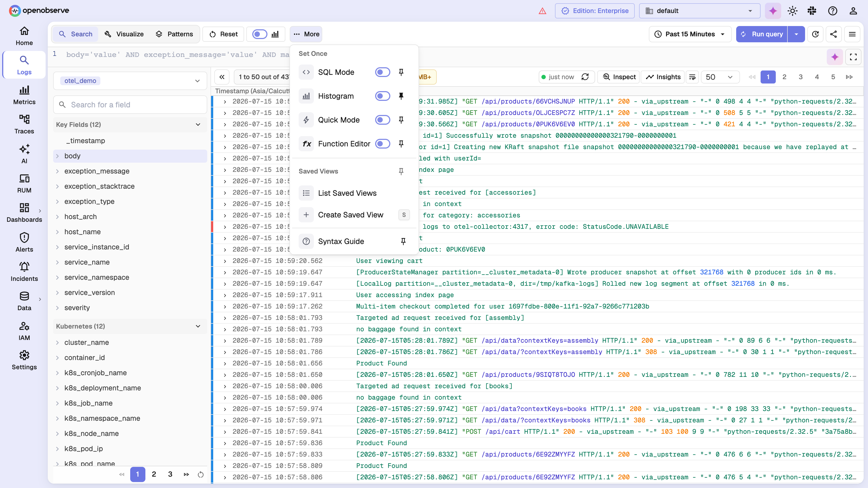Go to results page 3
This screenshot has height=488, width=868.
800,77
